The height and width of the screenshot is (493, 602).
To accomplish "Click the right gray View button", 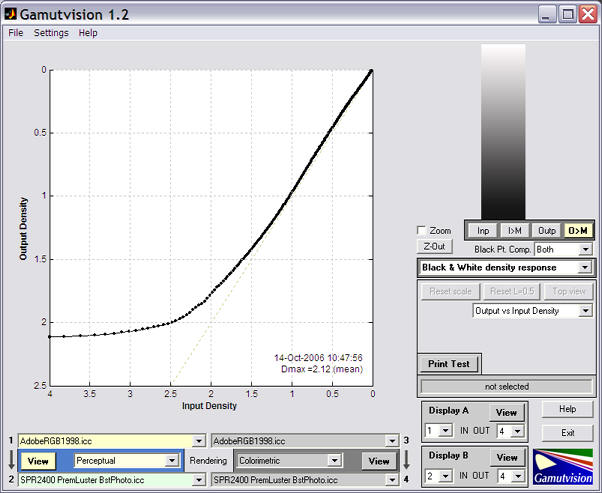I will [379, 461].
